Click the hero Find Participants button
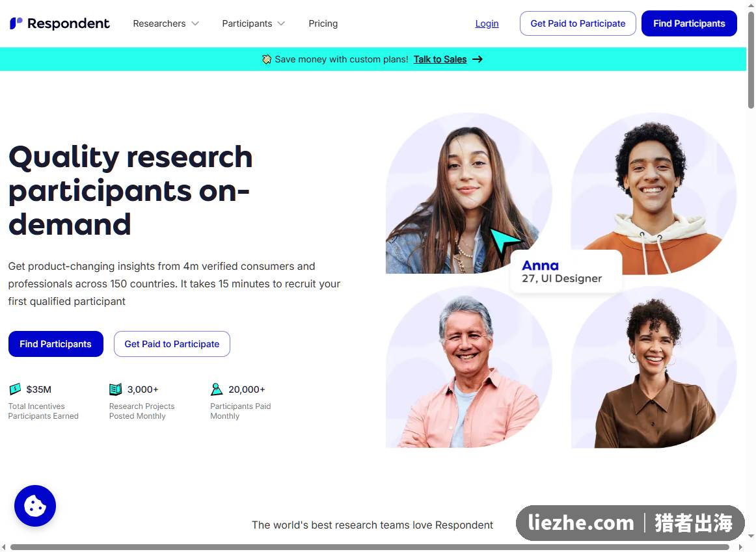Screen dimensions: 756x552 coord(56,344)
